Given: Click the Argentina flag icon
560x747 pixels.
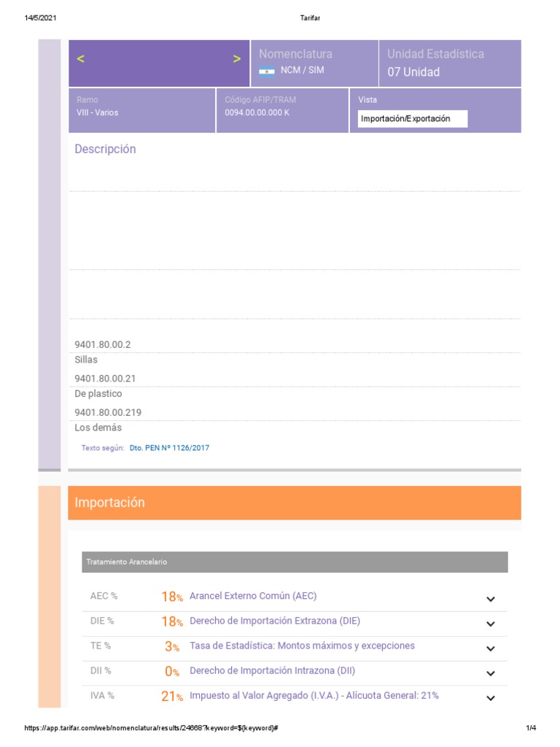Looking at the screenshot, I should (x=267, y=71).
